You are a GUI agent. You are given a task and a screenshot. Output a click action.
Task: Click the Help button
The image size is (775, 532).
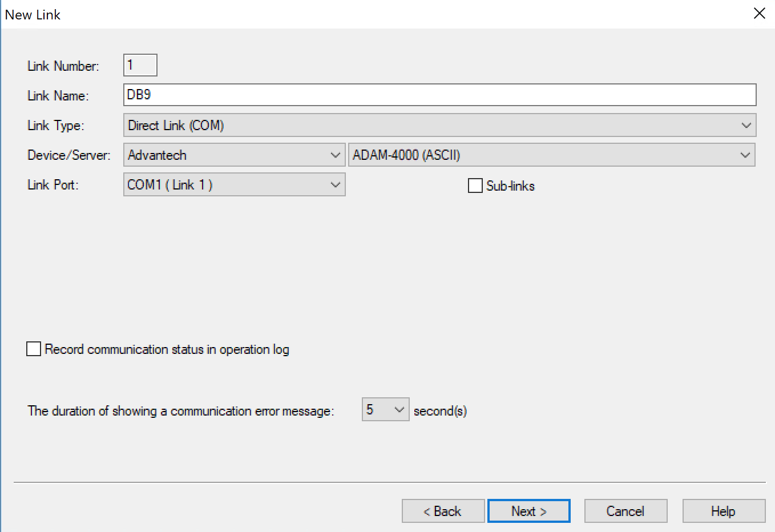[724, 511]
